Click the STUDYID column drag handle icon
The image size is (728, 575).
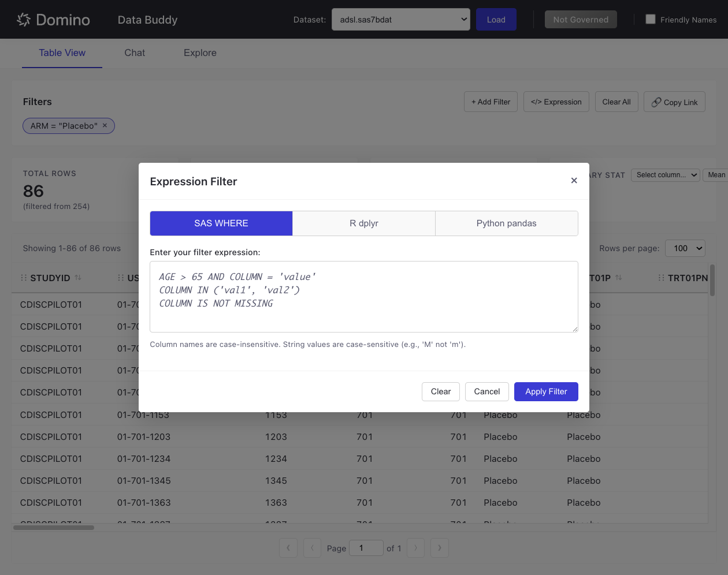tap(24, 278)
